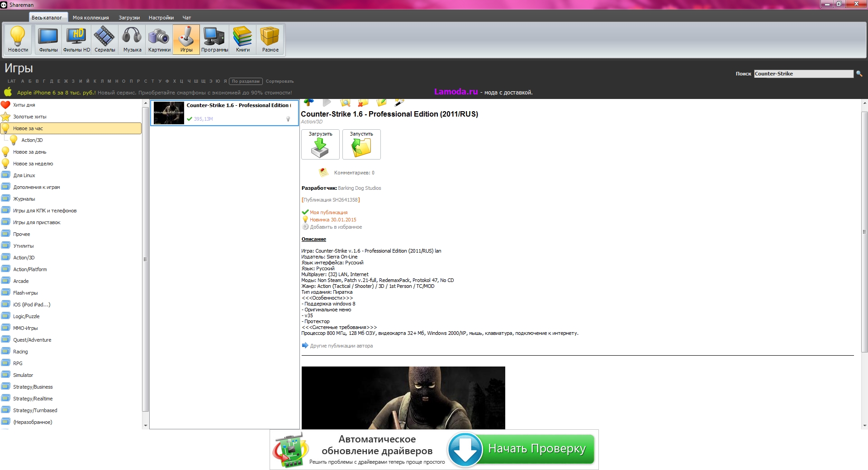The width and height of the screenshot is (868, 470).
Task: Click the Загрузить download button
Action: (x=320, y=144)
